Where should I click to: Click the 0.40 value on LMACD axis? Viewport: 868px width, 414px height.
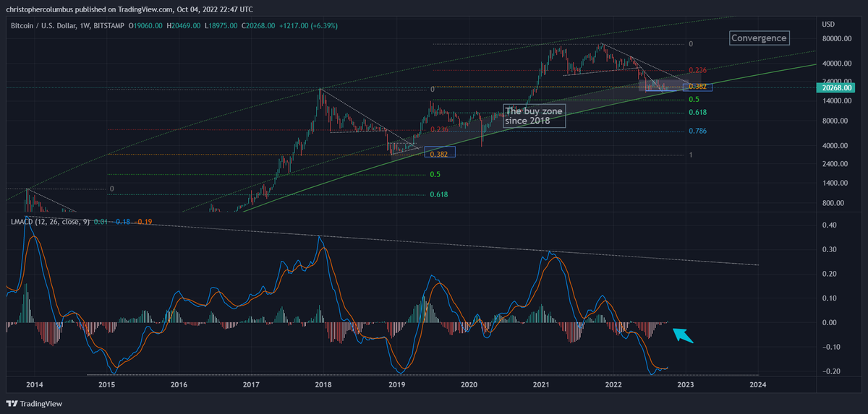pyautogui.click(x=830, y=225)
